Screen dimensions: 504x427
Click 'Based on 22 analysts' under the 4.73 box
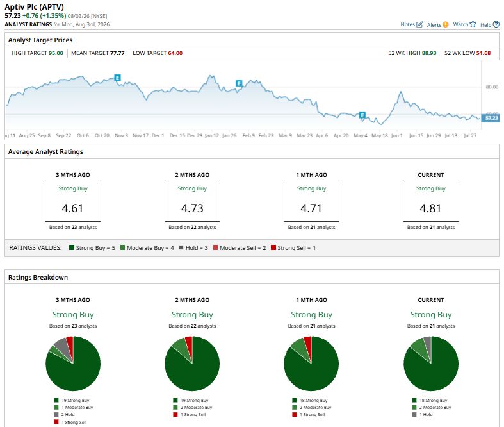pyautogui.click(x=192, y=227)
